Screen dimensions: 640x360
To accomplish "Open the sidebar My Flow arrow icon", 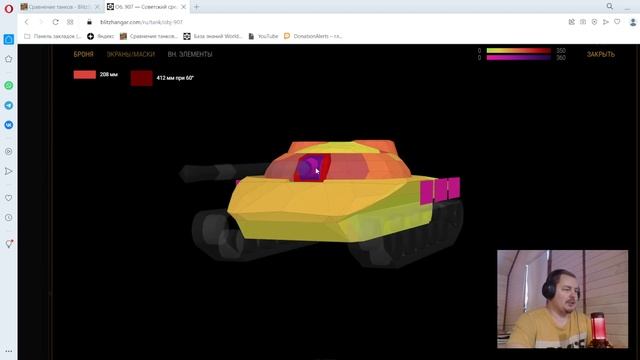I will point(9,171).
